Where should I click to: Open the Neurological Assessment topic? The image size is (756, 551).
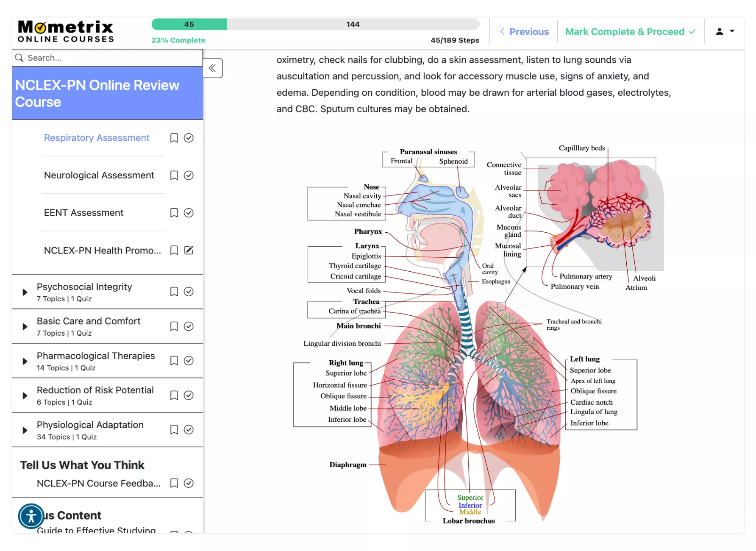[99, 175]
